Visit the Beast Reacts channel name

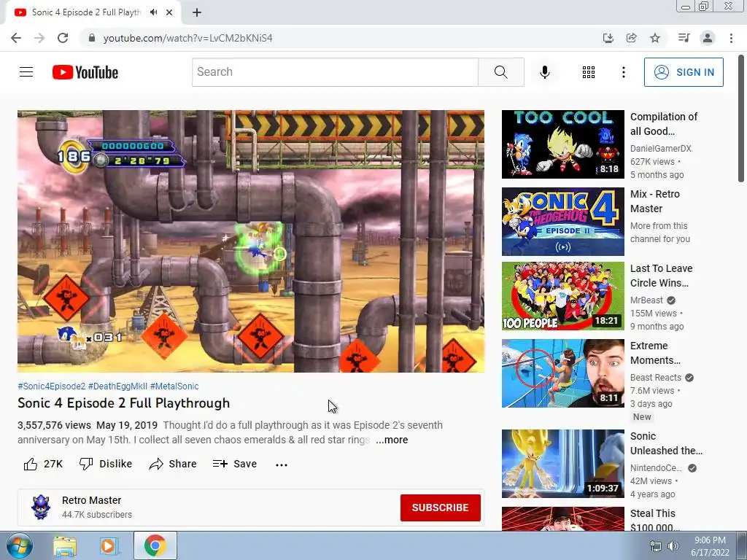coord(656,378)
